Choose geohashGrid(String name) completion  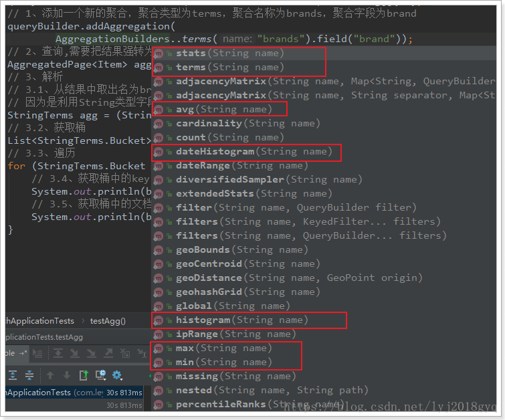324,292
